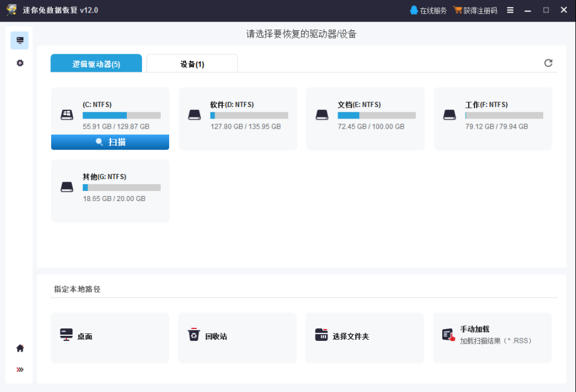Open the hamburger menu in title bar
576x392 pixels.
click(x=510, y=10)
